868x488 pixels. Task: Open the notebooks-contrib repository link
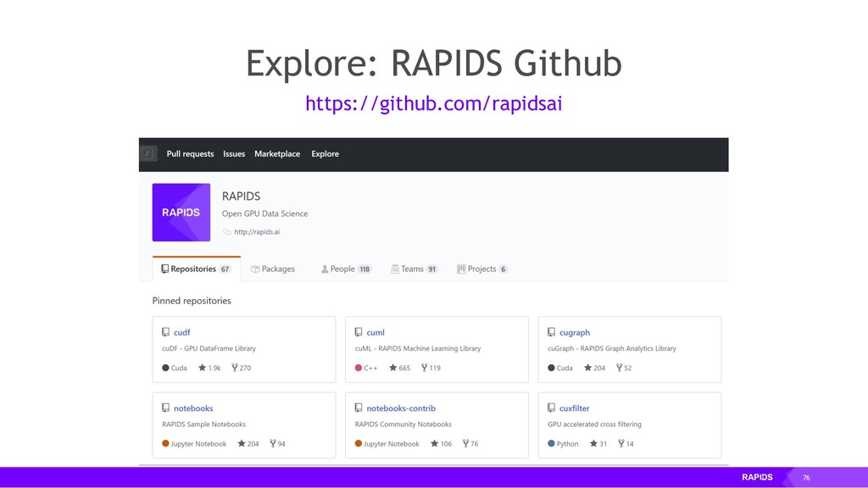(401, 408)
